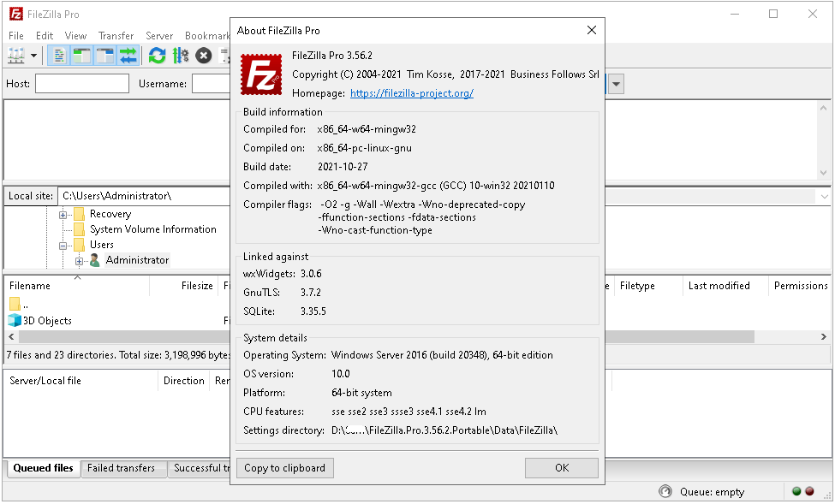Open the File menu
This screenshot has height=504, width=835.
pos(16,36)
